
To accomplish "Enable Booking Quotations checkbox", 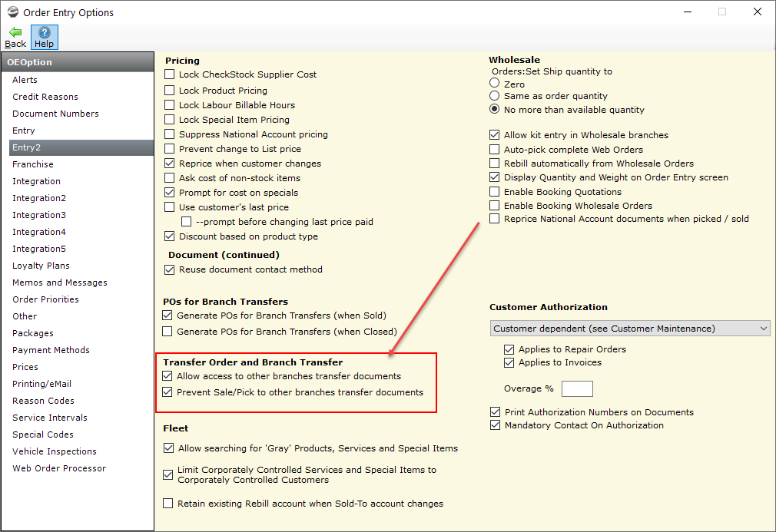I will click(x=494, y=191).
